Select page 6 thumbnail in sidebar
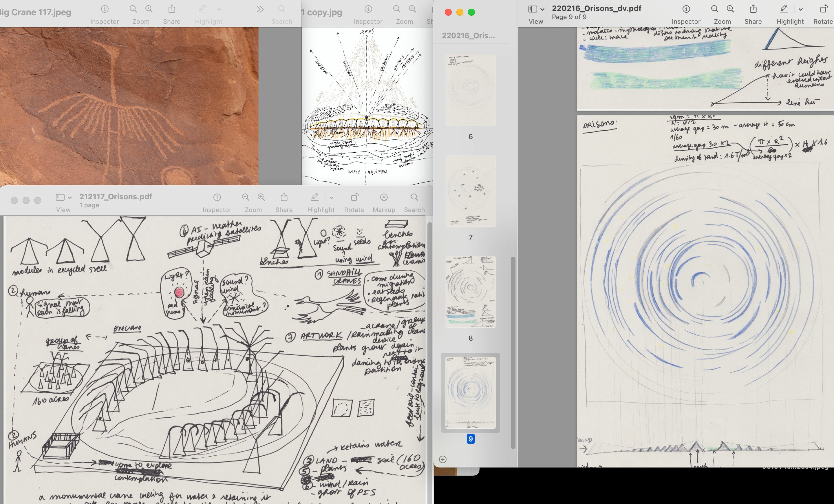This screenshot has height=504, width=834. [x=470, y=90]
